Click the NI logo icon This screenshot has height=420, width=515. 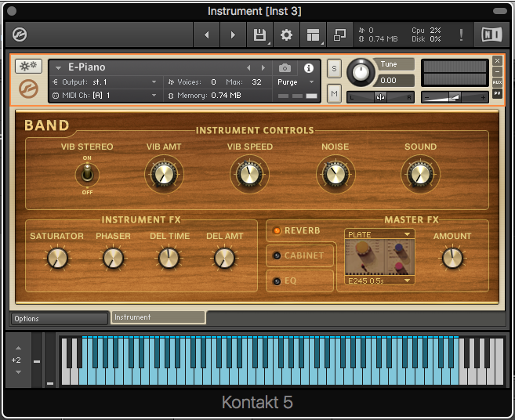tap(491, 34)
